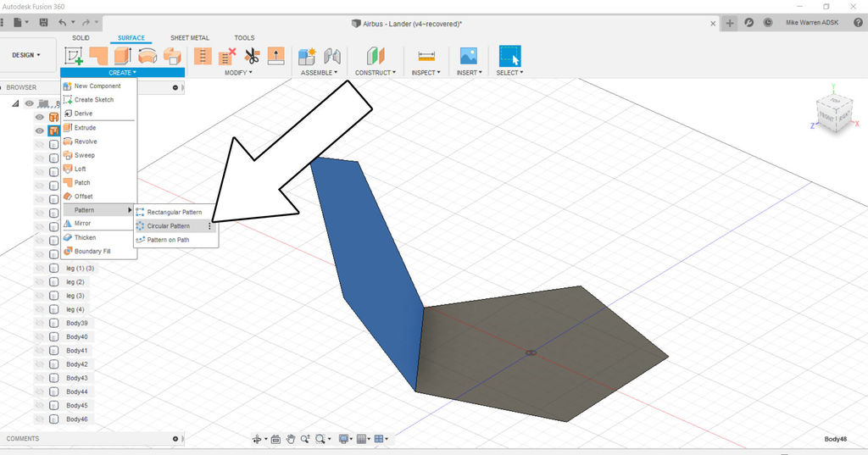The height and width of the screenshot is (455, 868).
Task: Select the Pan hand tool
Action: (x=291, y=439)
